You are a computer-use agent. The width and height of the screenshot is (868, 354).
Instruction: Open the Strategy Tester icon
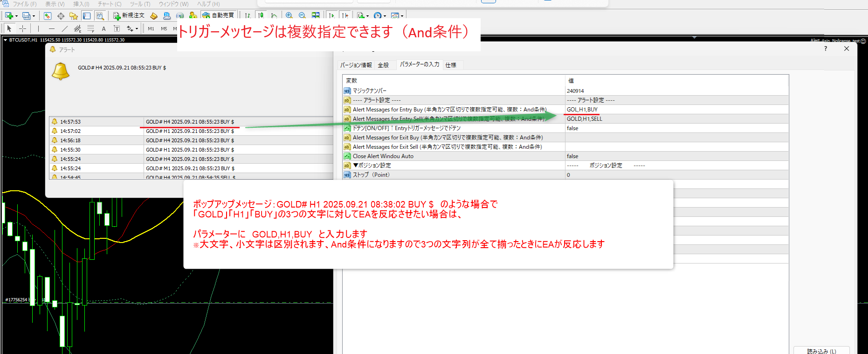(100, 16)
